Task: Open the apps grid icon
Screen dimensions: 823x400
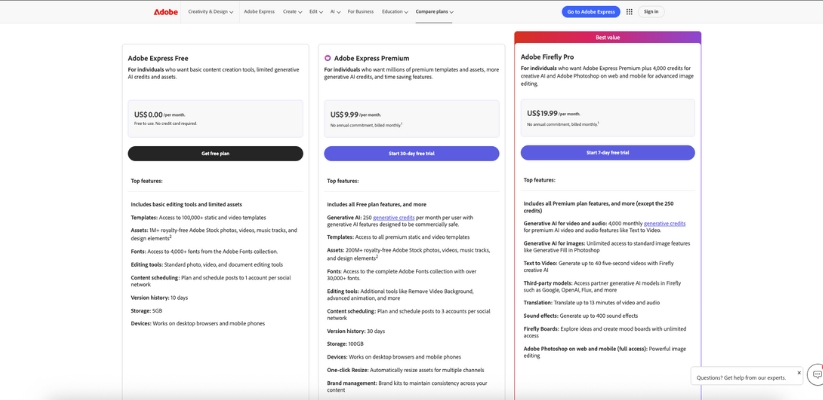Action: 629,12
